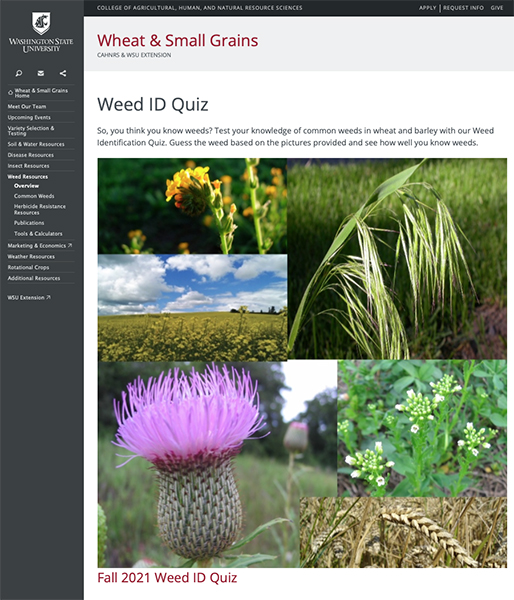The image size is (514, 600).
Task: Click the Weed ID Quiz heading
Action: pyautogui.click(x=153, y=104)
